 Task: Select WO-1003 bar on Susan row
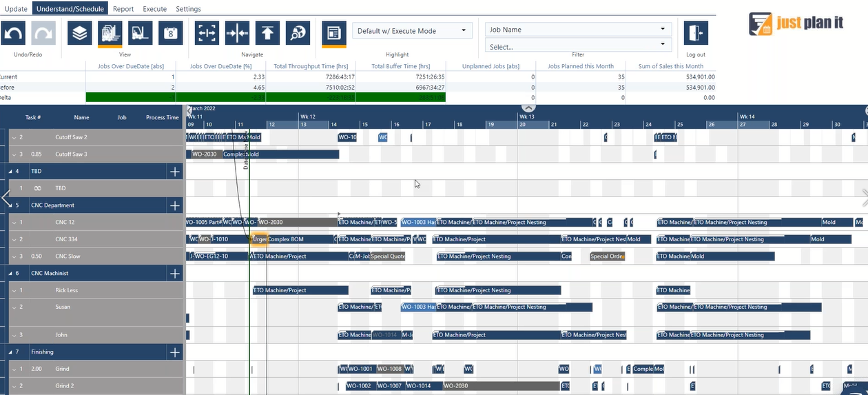[x=418, y=307]
